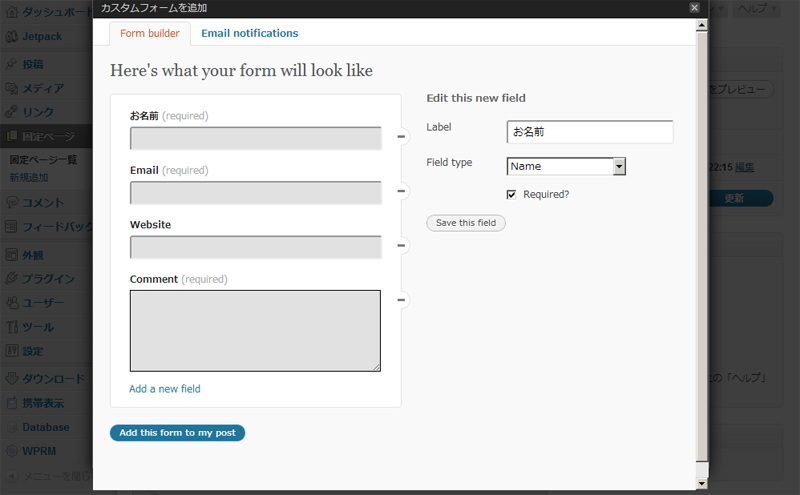Image resolution: width=800 pixels, height=495 pixels.
Task: Click the dialog scrollbar down arrow
Action: (x=702, y=483)
